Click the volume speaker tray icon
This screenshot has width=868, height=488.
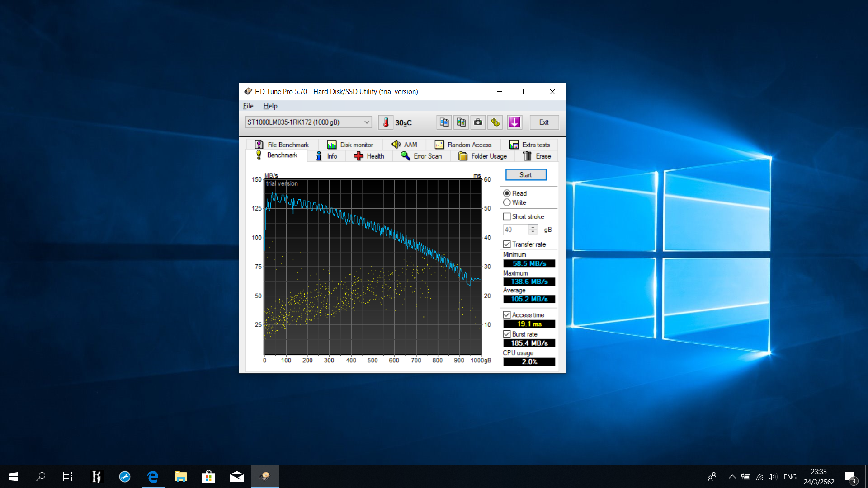click(772, 477)
